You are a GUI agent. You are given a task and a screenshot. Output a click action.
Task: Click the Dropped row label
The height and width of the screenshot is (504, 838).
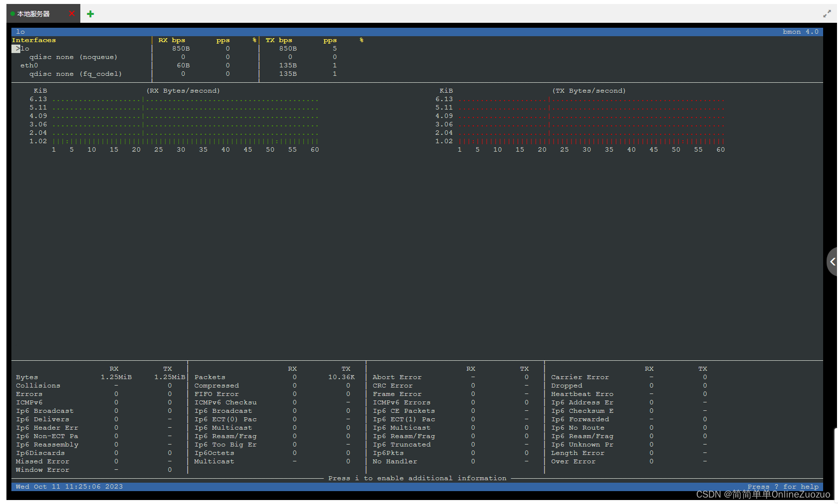click(x=566, y=386)
